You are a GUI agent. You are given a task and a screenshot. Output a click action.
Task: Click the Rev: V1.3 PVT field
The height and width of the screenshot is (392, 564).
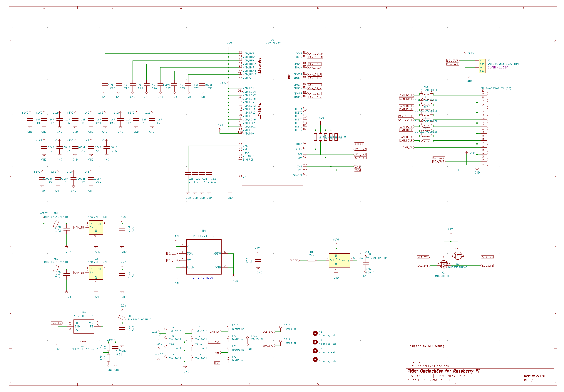point(535,376)
